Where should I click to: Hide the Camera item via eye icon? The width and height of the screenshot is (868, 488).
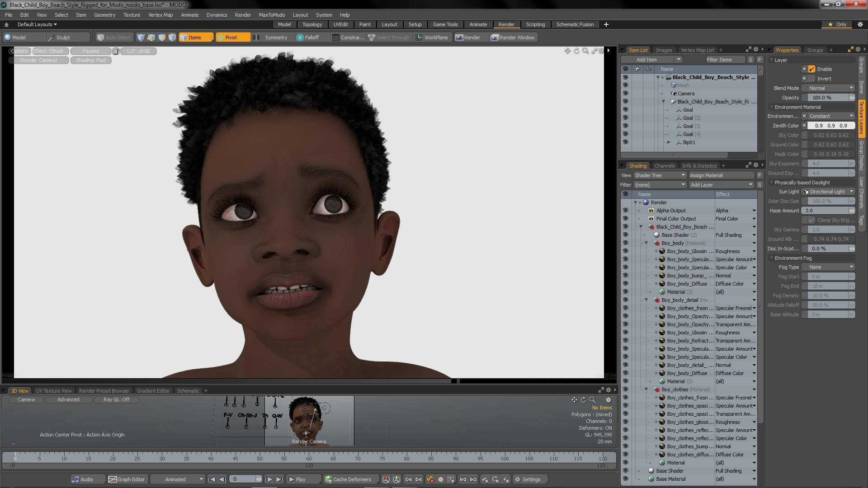tap(625, 94)
